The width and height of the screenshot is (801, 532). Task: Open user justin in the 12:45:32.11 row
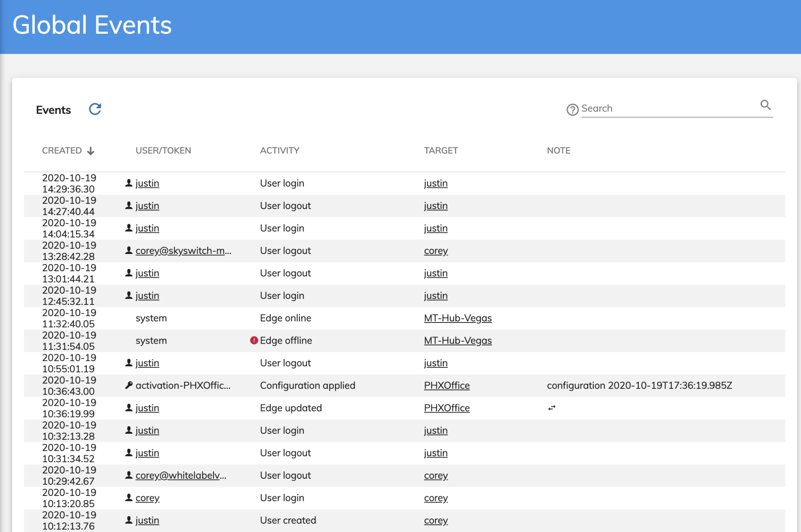[x=147, y=296]
